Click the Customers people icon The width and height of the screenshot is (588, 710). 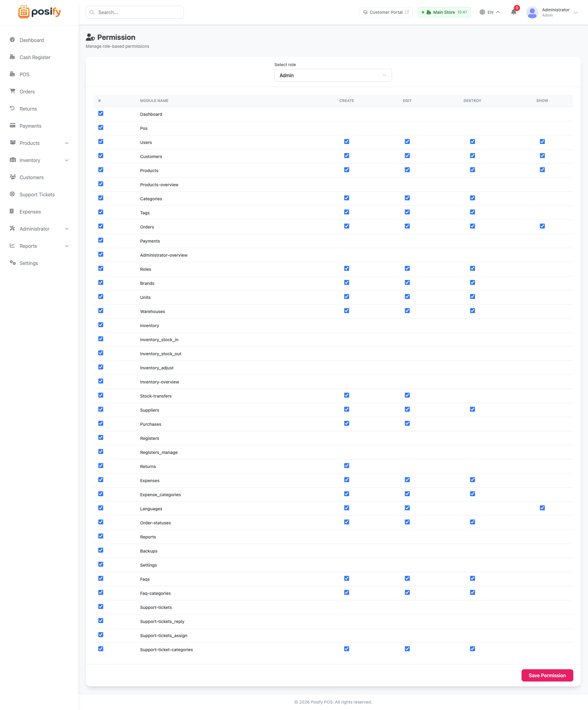(x=13, y=177)
